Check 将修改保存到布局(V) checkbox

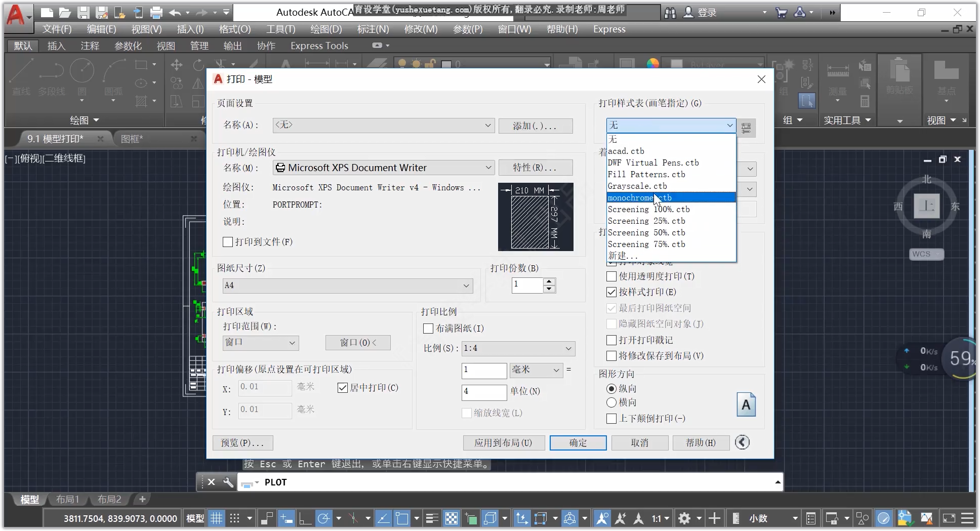coord(611,356)
